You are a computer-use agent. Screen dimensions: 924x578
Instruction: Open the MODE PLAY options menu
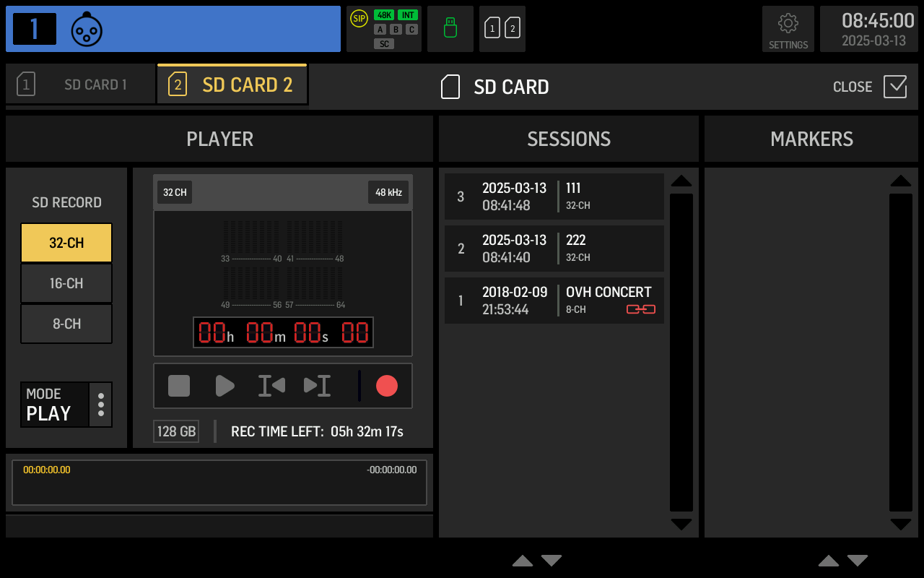point(100,405)
